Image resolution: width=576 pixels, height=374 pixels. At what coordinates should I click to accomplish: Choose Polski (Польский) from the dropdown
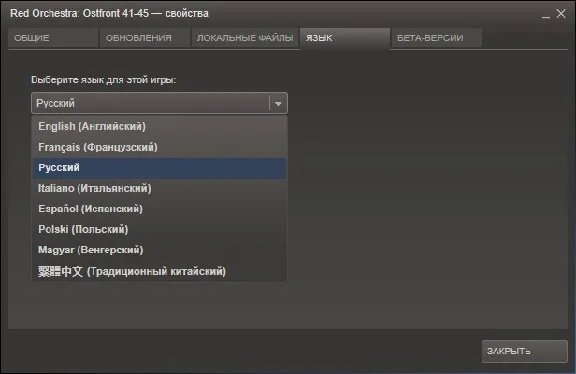click(x=159, y=230)
